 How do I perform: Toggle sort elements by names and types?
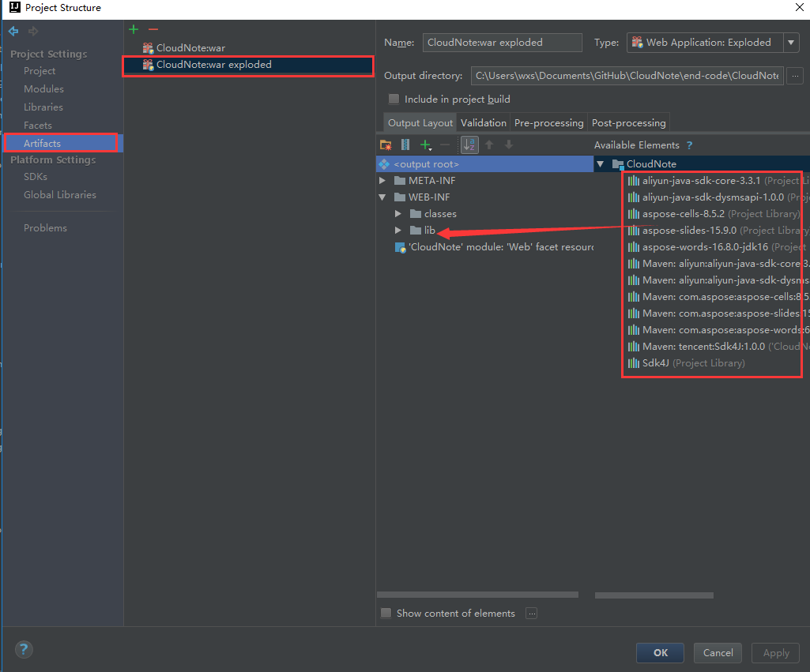click(x=469, y=145)
